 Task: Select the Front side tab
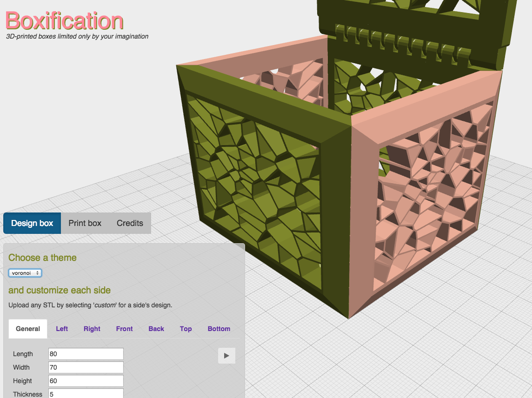click(x=124, y=329)
